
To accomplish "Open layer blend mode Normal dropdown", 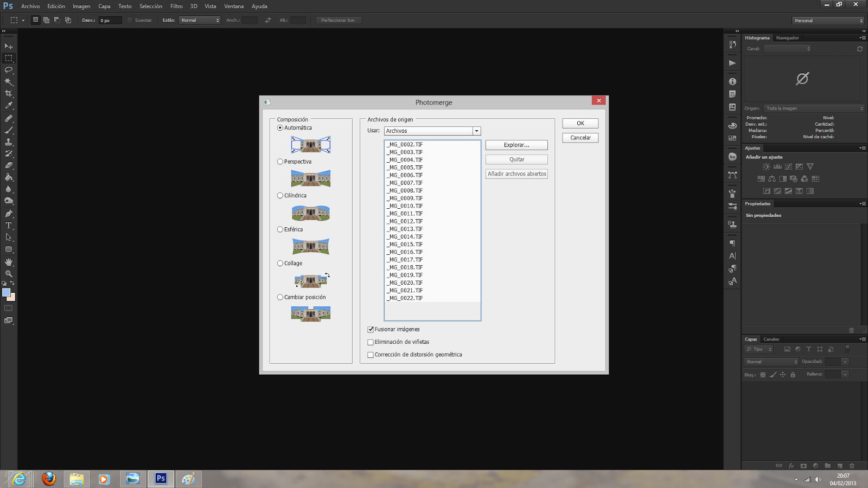I will point(771,362).
